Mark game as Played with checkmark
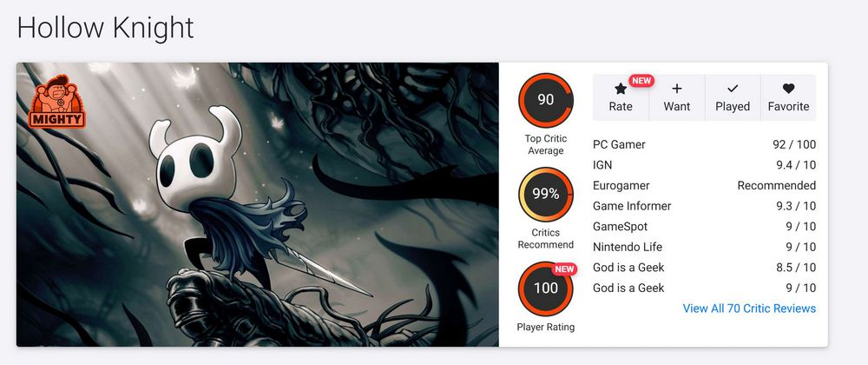868x365 pixels. [733, 89]
